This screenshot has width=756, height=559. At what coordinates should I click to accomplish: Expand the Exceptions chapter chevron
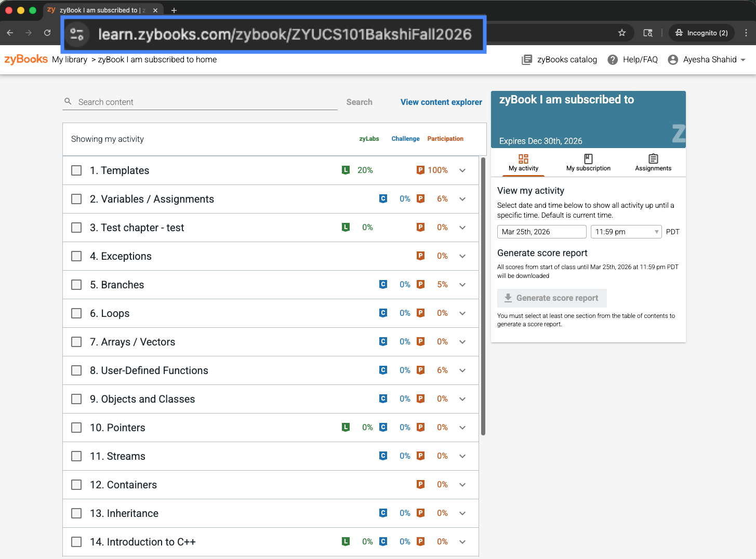(462, 256)
